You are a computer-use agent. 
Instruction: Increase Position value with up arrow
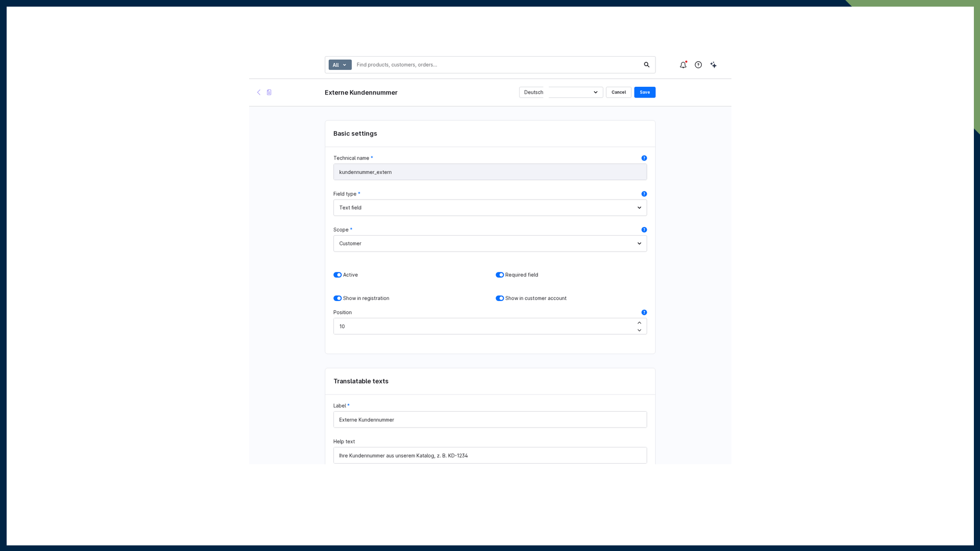click(x=639, y=322)
